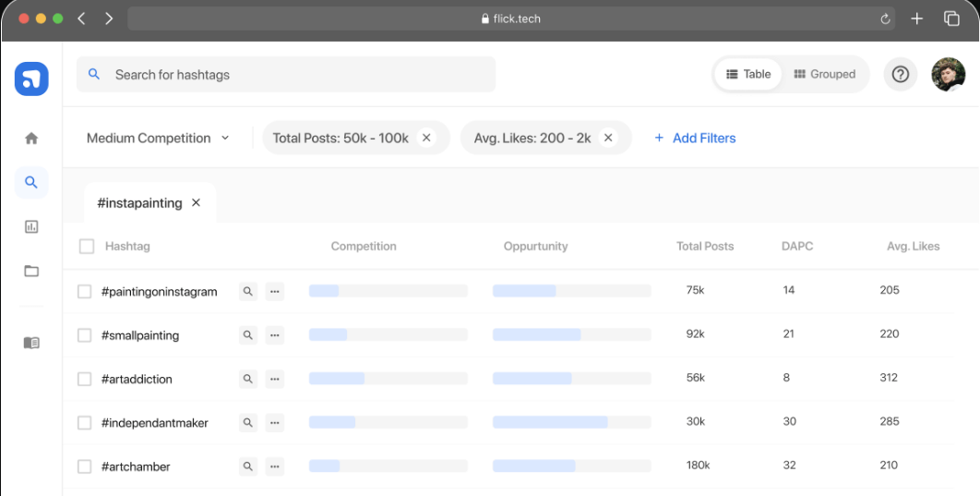Click the home icon in sidebar
This screenshot has height=496, width=980.
coord(31,139)
